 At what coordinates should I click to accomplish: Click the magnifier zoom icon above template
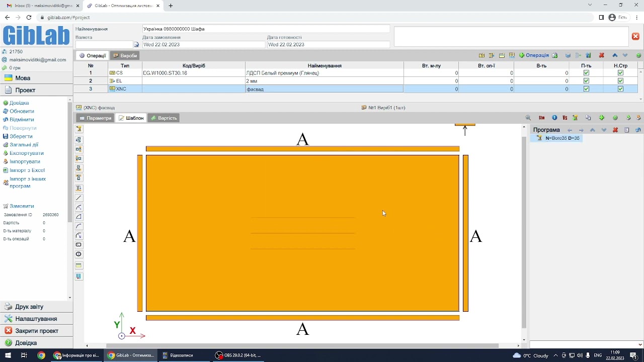528,118
